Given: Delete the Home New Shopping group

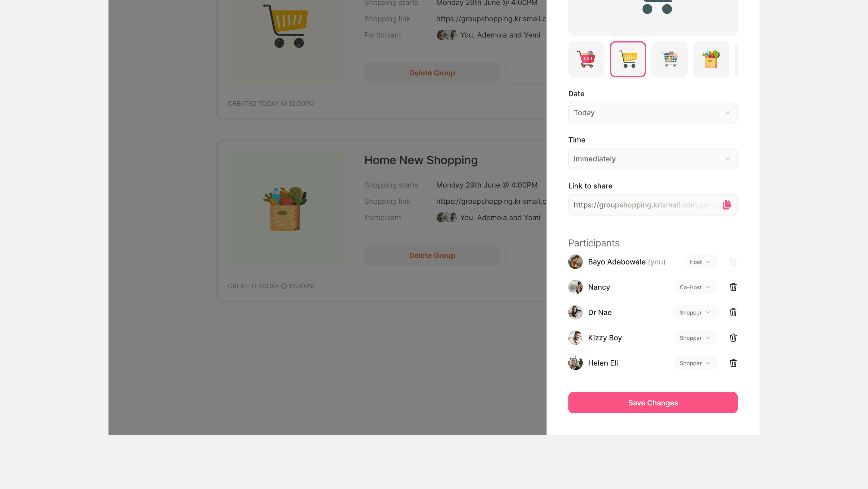Looking at the screenshot, I should coord(432,255).
